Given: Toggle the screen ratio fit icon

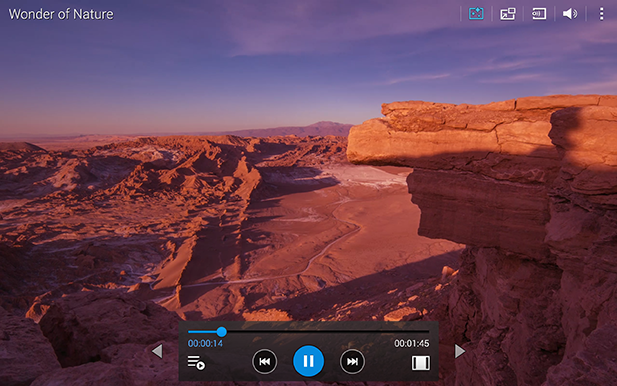Looking at the screenshot, I should 421,363.
